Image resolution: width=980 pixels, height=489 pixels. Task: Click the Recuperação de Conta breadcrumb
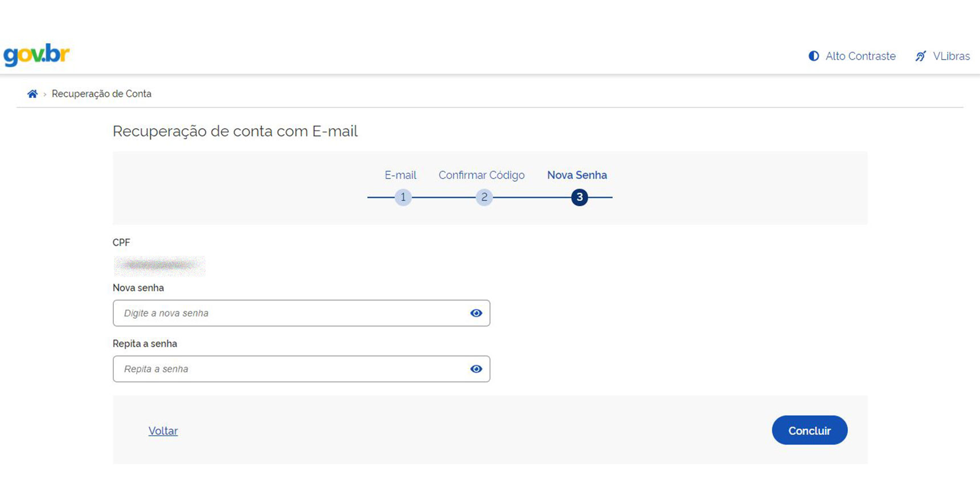pos(101,94)
